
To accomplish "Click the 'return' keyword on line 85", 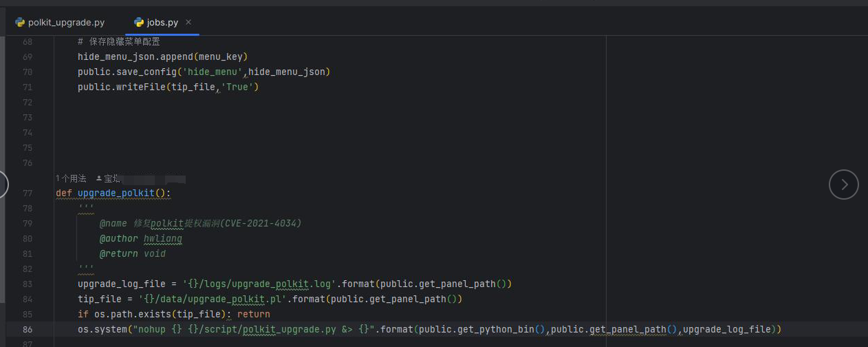I will click(x=254, y=315).
